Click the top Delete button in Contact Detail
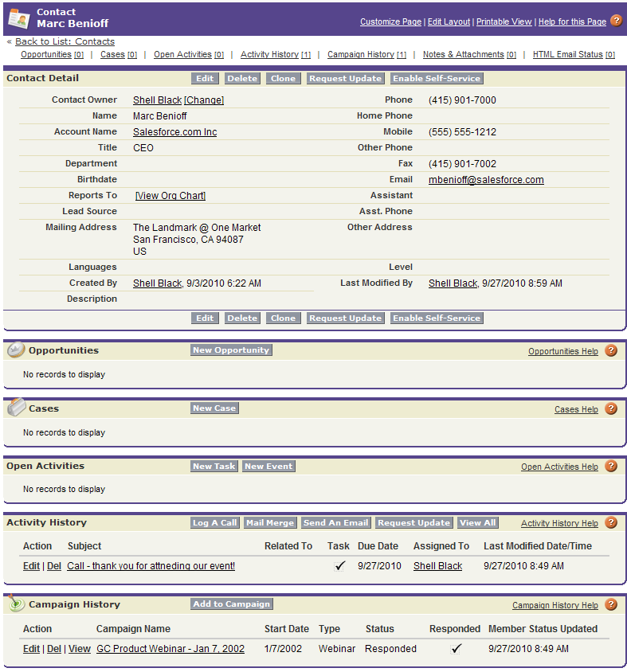 (242, 79)
